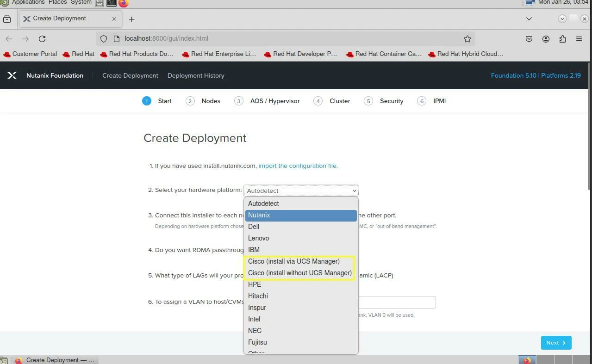Launch Firefox from the top panel
The width and height of the screenshot is (592, 364).
tap(123, 3)
